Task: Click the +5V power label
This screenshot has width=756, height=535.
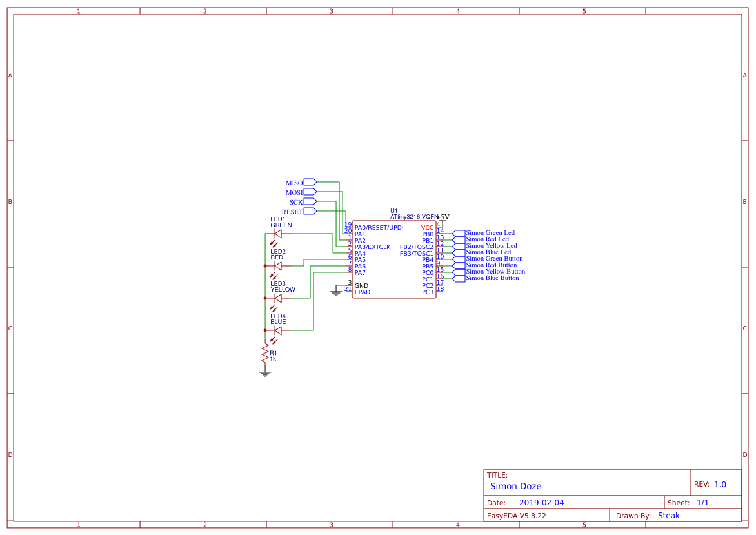Action: click(443, 217)
